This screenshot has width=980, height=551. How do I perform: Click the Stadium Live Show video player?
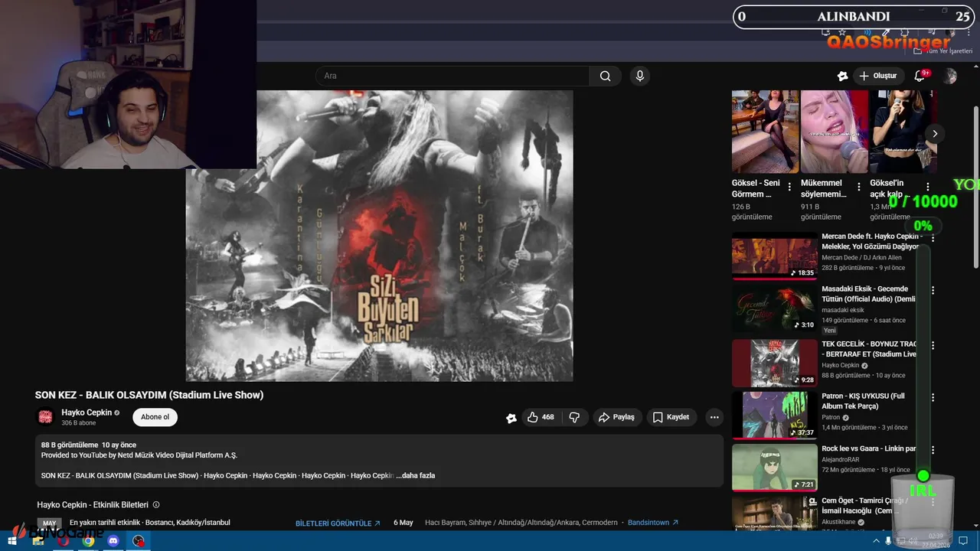379,236
